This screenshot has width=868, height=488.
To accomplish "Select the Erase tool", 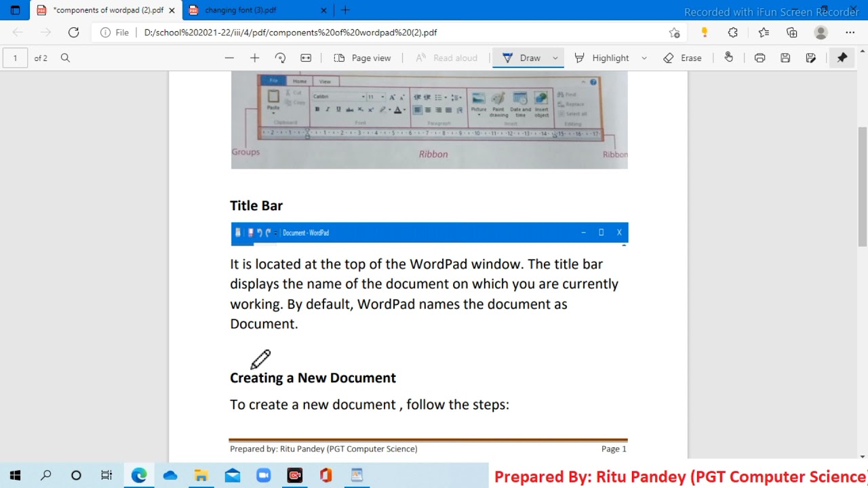I will [683, 58].
